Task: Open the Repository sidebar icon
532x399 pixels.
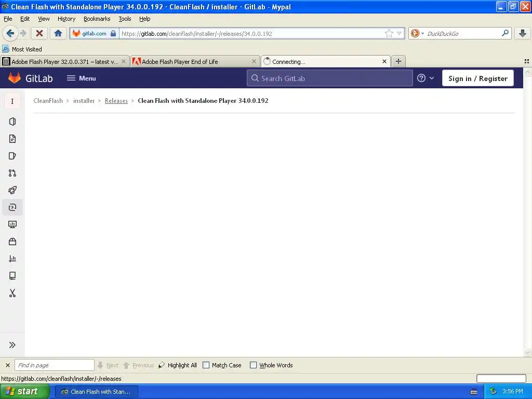Action: click(12, 139)
